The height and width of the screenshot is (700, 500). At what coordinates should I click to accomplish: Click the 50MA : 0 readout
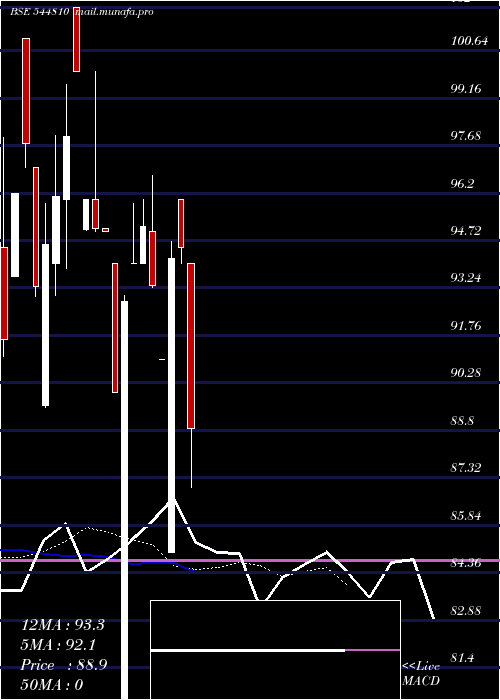coord(52,685)
